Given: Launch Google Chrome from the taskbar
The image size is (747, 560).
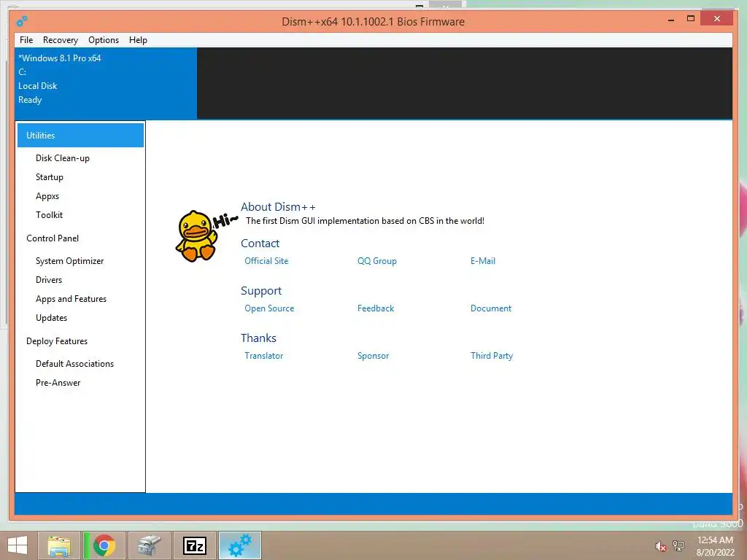Looking at the screenshot, I should coord(104,545).
